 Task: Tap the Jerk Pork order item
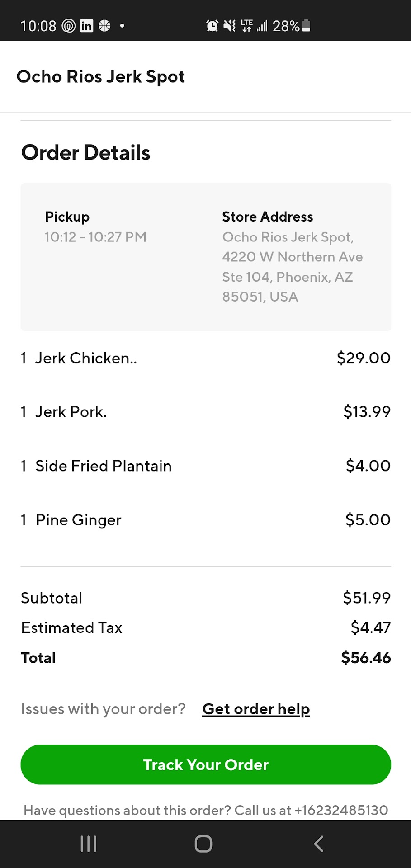tap(71, 412)
